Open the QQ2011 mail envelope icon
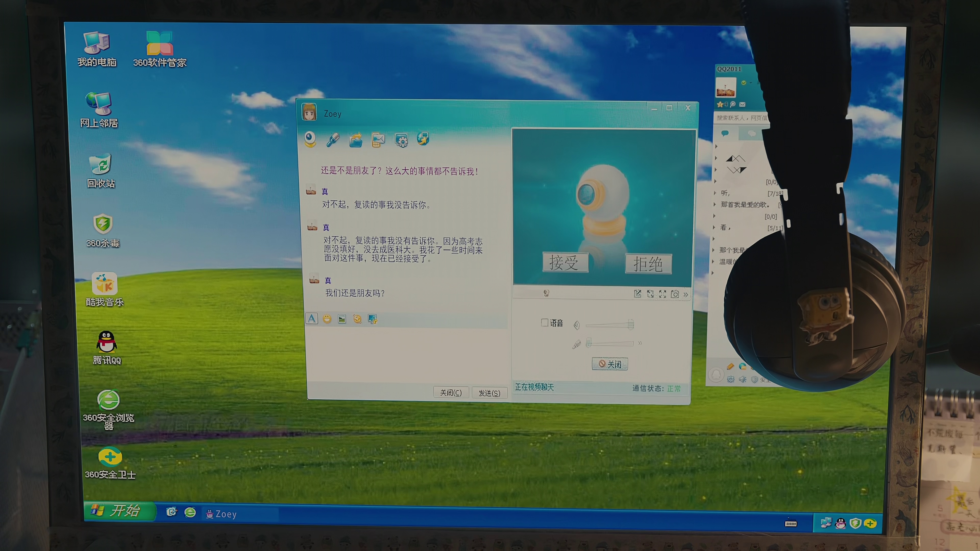 [743, 105]
